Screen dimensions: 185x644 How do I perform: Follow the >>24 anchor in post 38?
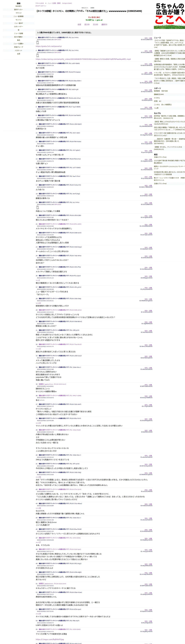[x=38, y=423]
